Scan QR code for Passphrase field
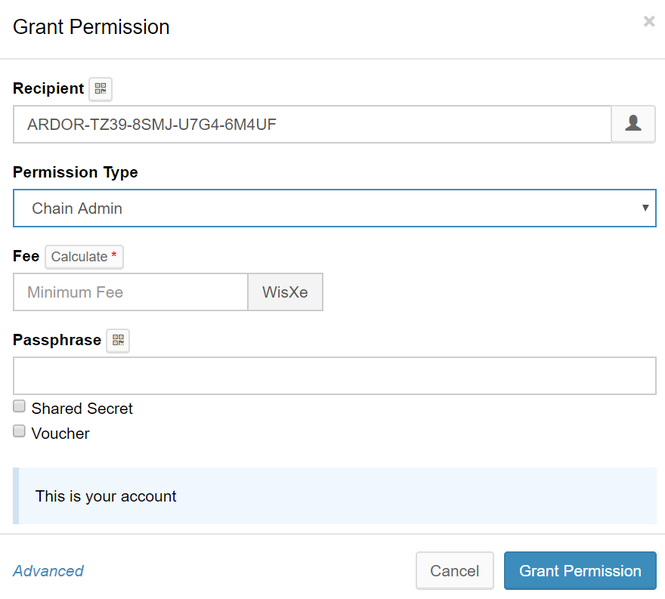This screenshot has width=665, height=599. (x=118, y=341)
